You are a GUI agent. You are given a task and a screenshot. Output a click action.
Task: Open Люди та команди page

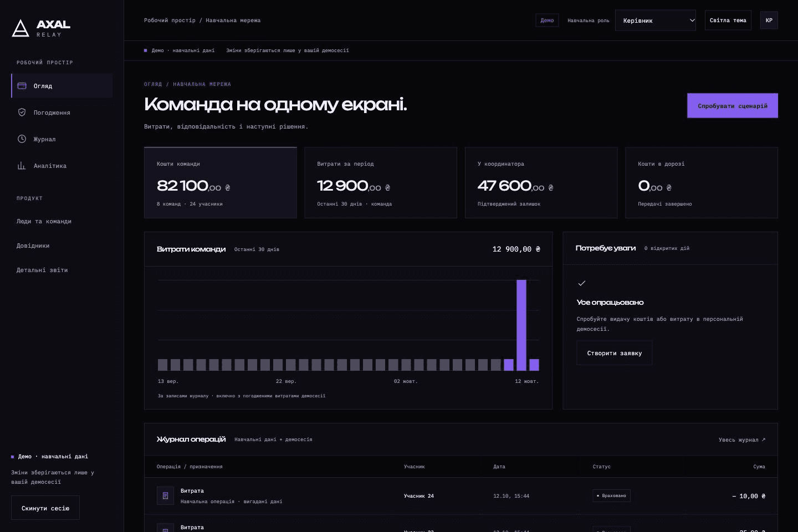pyautogui.click(x=44, y=221)
